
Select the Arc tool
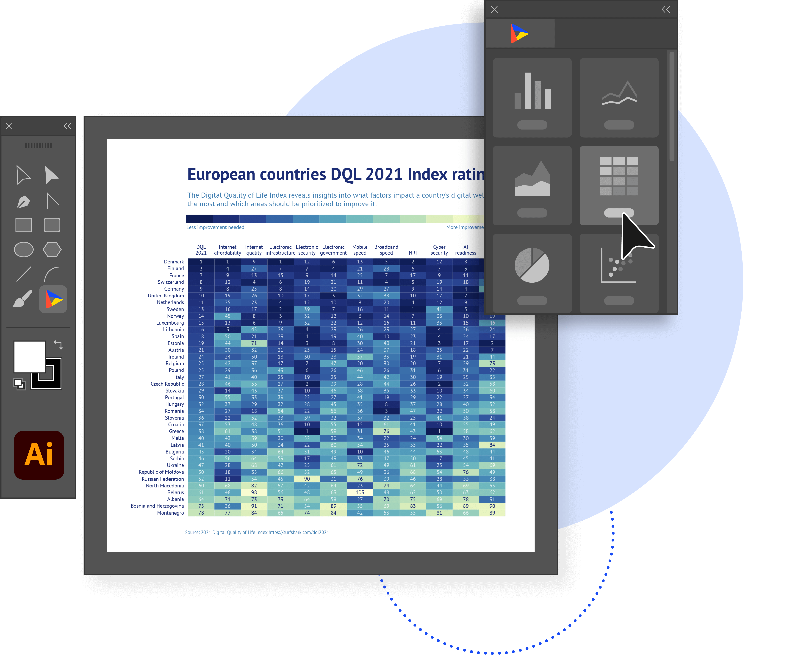[x=52, y=274]
